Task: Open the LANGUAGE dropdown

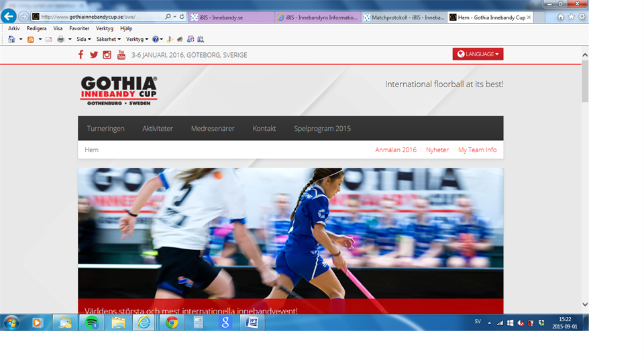Action: tap(478, 54)
